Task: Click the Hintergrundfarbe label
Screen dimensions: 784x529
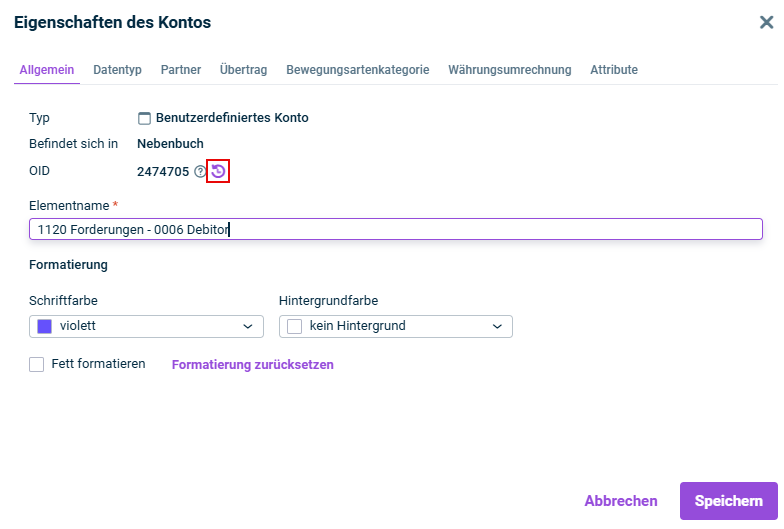Action: (328, 300)
